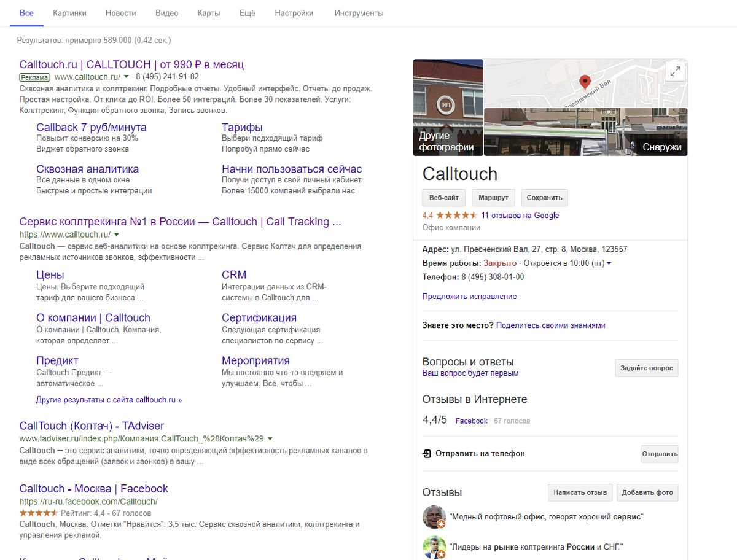
Task: Click Отправить на телефон label
Action: point(480,454)
